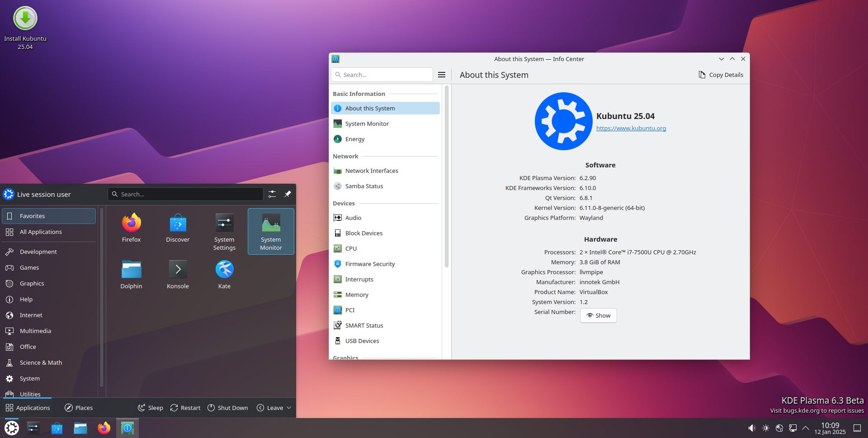Open the Energy page in sidebar
This screenshot has width=868, height=438.
(385, 139)
